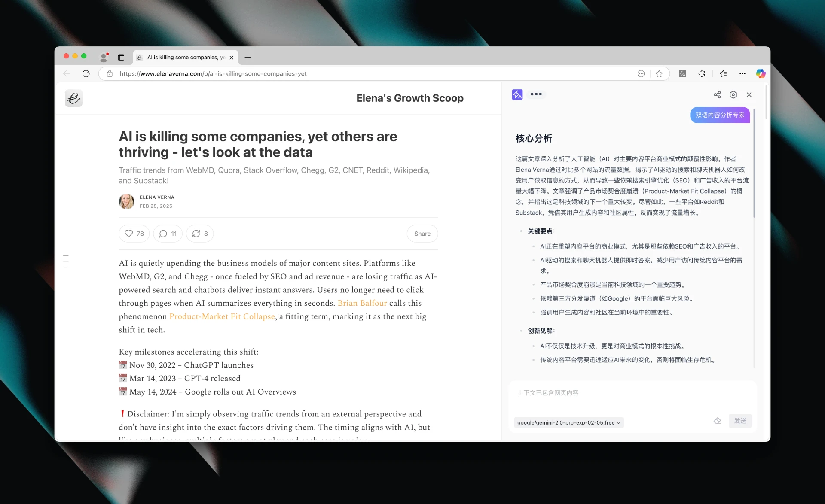Open the browser extensions puzzle icon
The width and height of the screenshot is (825, 504).
tap(702, 73)
